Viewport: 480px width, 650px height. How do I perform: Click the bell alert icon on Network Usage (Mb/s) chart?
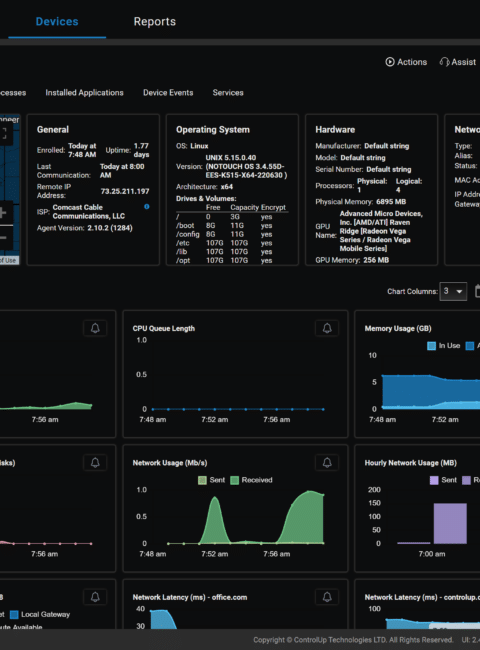(327, 463)
